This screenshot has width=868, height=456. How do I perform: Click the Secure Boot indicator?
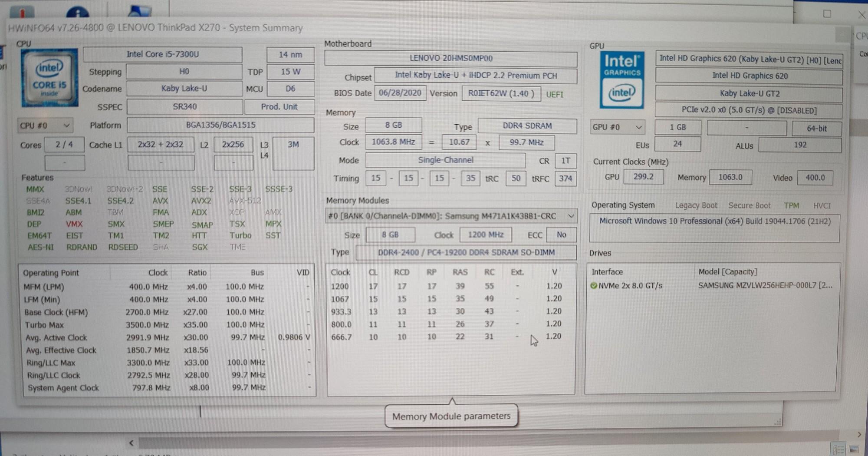tap(750, 206)
